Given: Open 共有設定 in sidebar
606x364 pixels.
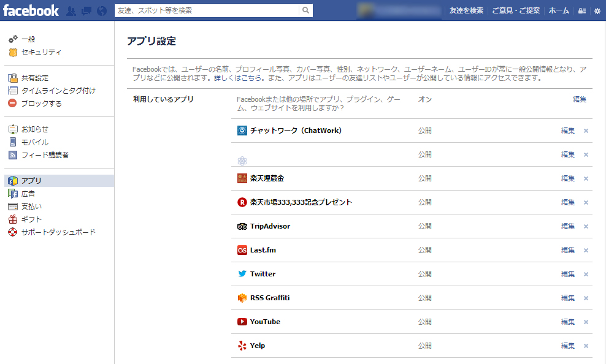Looking at the screenshot, I should click(x=35, y=78).
